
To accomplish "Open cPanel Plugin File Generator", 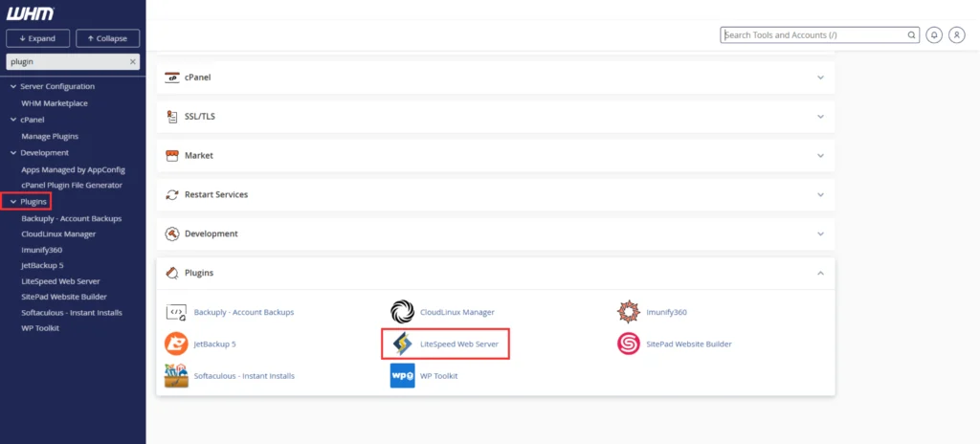I will coord(72,185).
